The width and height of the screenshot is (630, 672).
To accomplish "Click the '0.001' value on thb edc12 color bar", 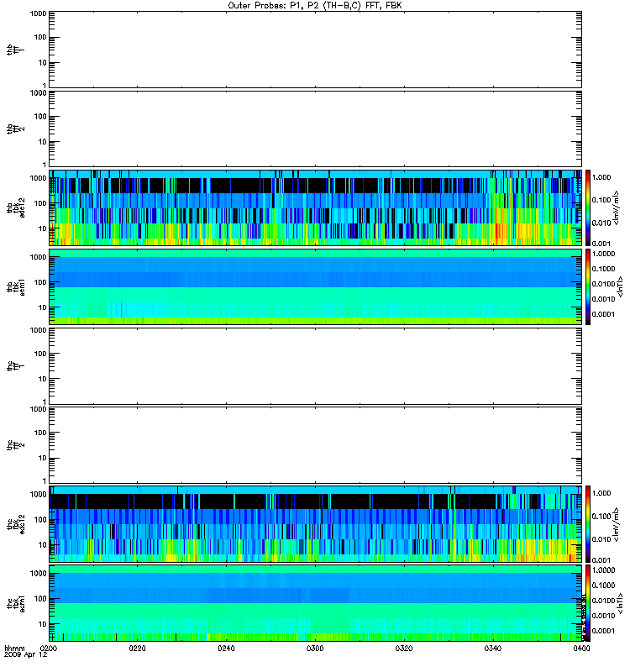I will click(601, 244).
